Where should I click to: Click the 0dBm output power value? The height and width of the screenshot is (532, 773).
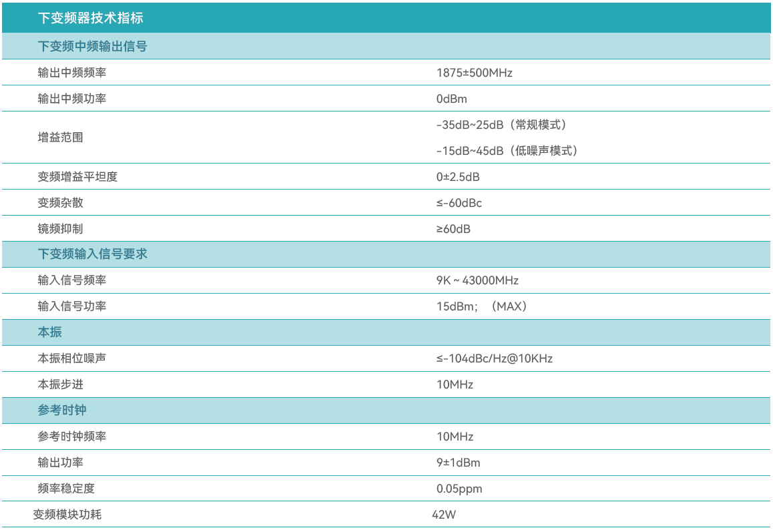point(452,99)
